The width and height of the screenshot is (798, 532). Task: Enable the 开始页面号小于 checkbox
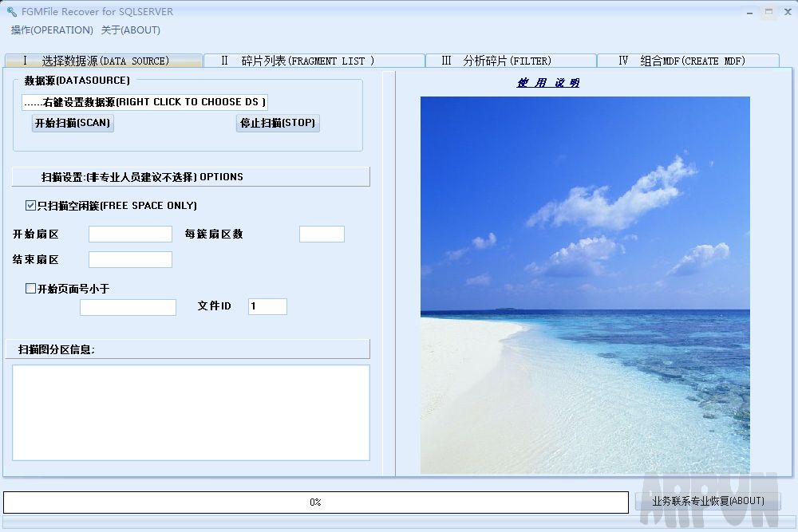[30, 288]
